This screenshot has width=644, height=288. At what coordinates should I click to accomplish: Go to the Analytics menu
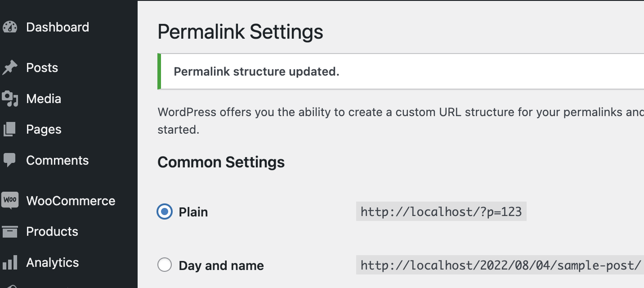click(x=53, y=262)
